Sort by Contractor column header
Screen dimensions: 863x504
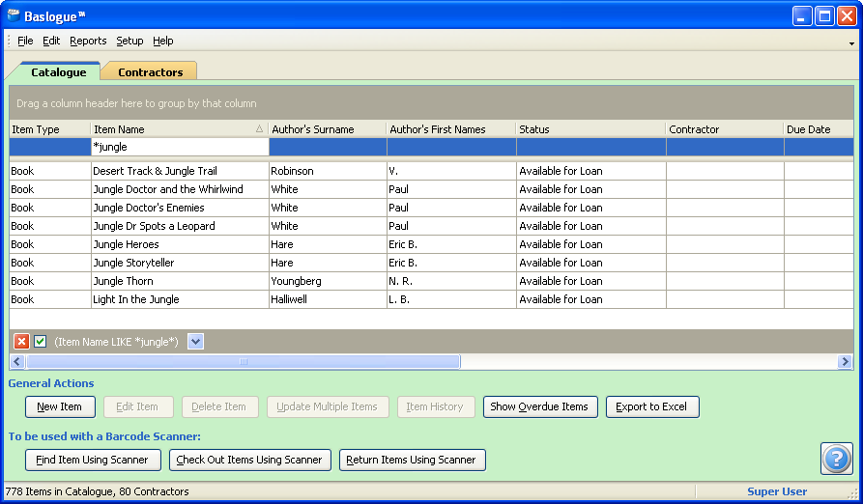[x=725, y=129]
